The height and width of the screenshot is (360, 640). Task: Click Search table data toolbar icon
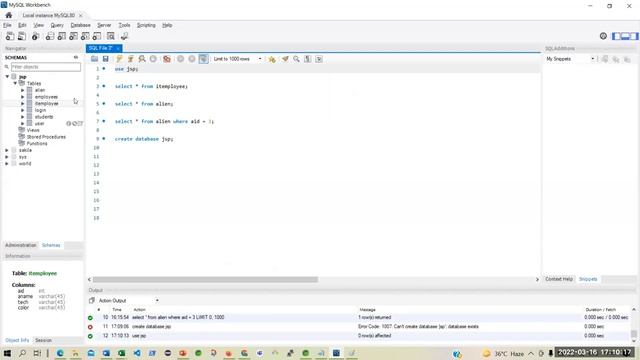pos(111,36)
